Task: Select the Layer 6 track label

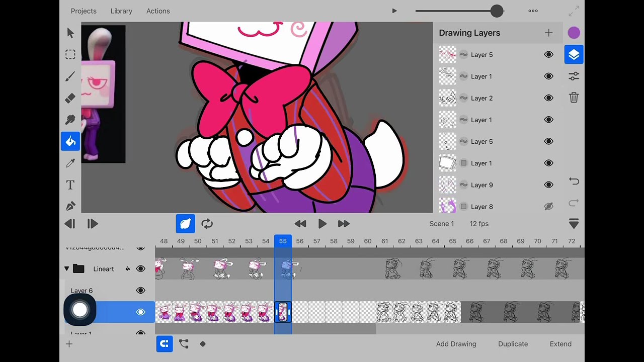Action: 82,291
